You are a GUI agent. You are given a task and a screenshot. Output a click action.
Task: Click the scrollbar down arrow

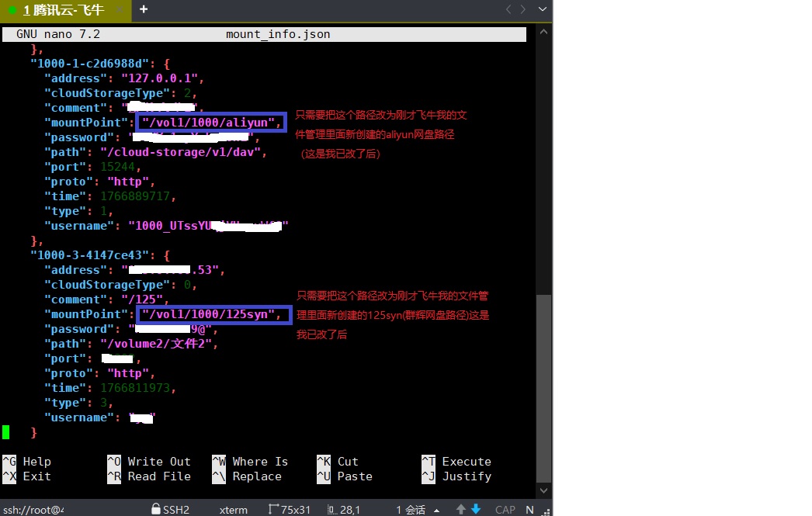543,490
